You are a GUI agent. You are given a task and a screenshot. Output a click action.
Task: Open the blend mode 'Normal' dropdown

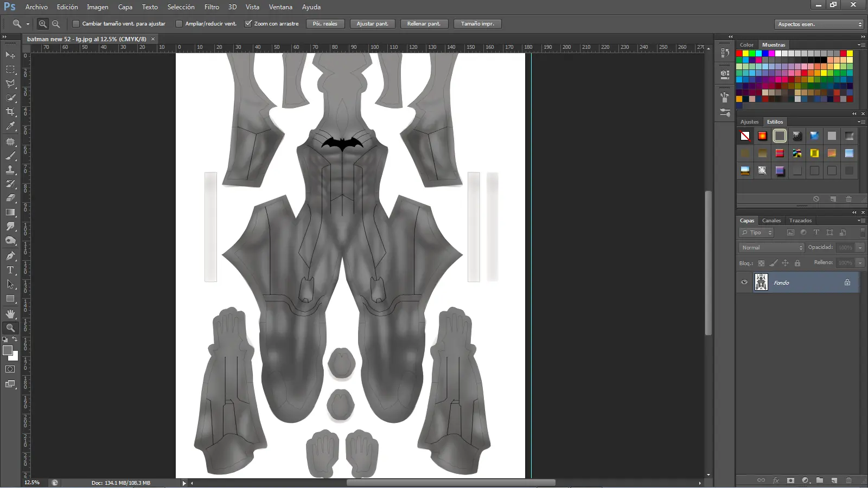coord(771,248)
